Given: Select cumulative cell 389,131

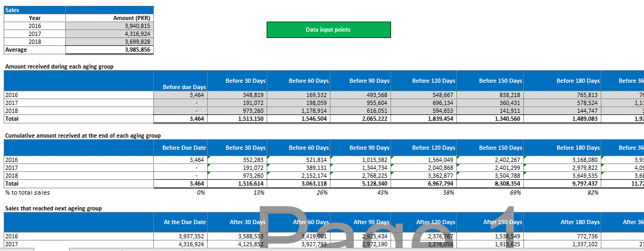Looking at the screenshot, I should coord(299,167).
